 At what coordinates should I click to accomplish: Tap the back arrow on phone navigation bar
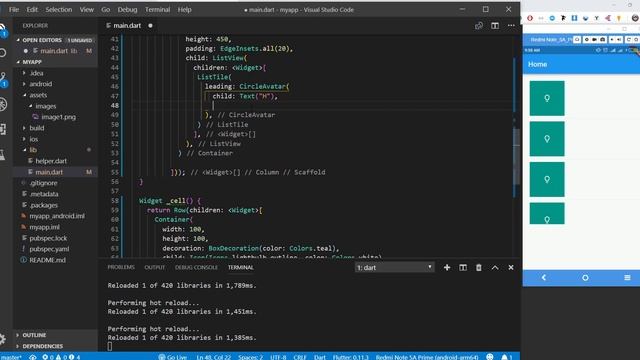click(544, 278)
